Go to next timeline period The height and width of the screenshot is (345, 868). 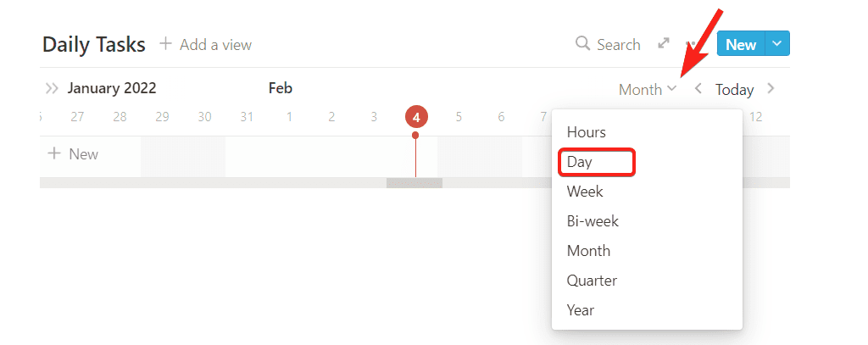click(771, 89)
